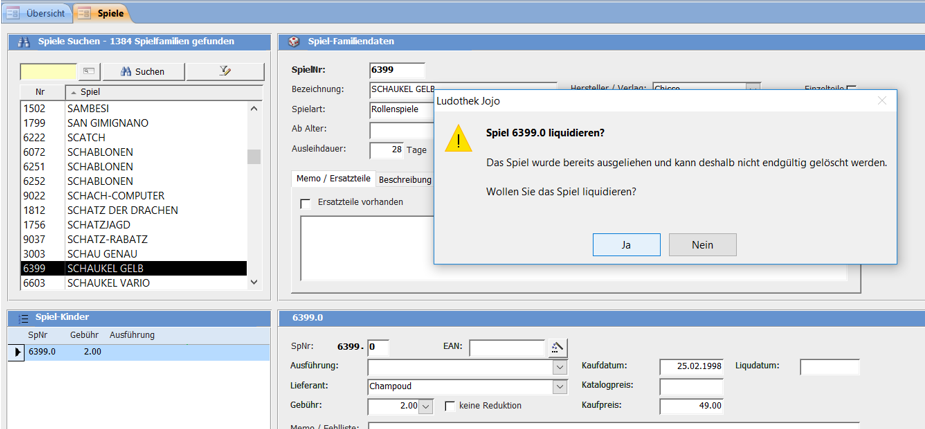Toggle the Ersatzteile vorhanden checkbox
Screen dimensions: 925x429
305,204
